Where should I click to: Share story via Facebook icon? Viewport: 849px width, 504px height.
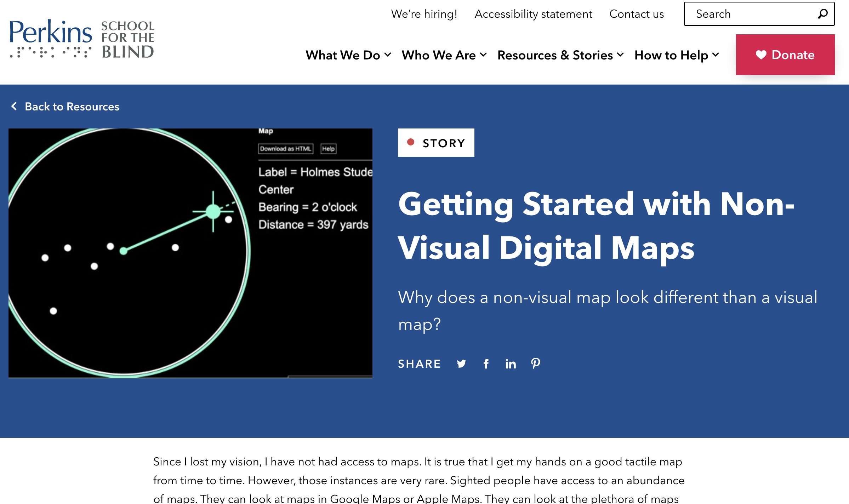tap(486, 364)
